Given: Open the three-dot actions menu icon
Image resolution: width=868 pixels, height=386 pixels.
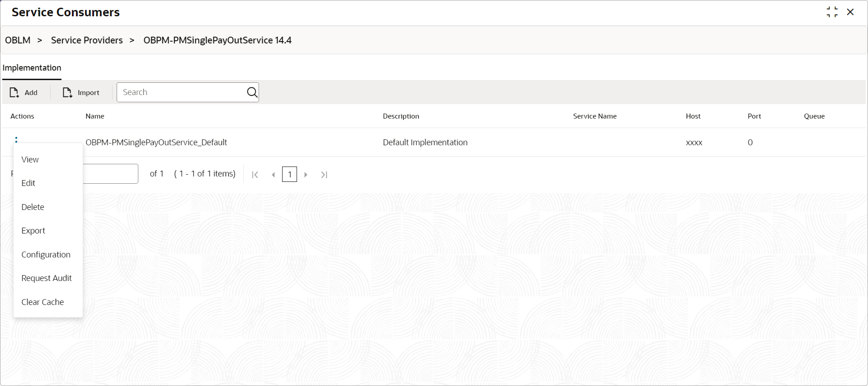Looking at the screenshot, I should [x=16, y=139].
